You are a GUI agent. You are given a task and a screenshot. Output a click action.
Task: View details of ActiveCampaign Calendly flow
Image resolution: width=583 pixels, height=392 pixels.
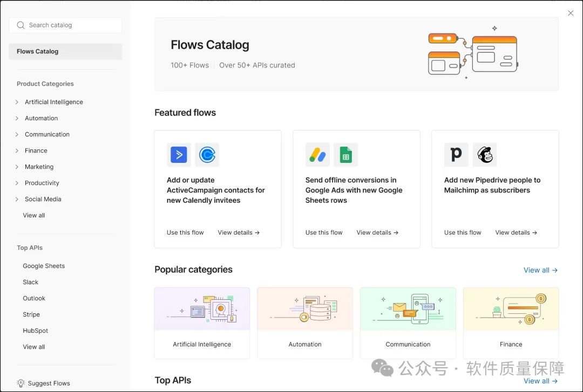click(239, 232)
